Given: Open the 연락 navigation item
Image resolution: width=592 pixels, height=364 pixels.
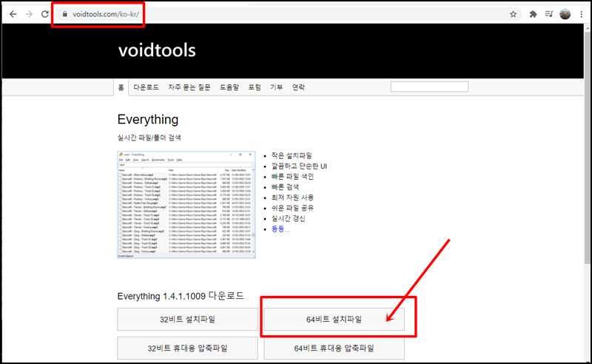Looking at the screenshot, I should 298,87.
